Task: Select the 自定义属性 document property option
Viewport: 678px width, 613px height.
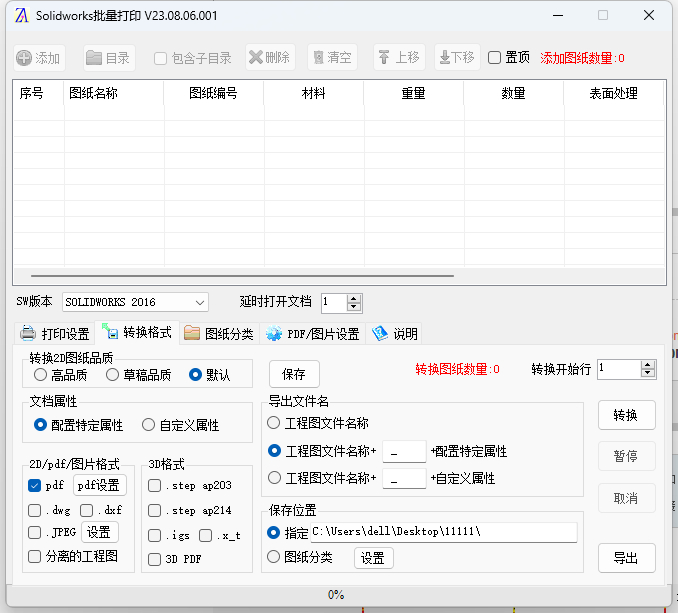Action: pyautogui.click(x=148, y=425)
